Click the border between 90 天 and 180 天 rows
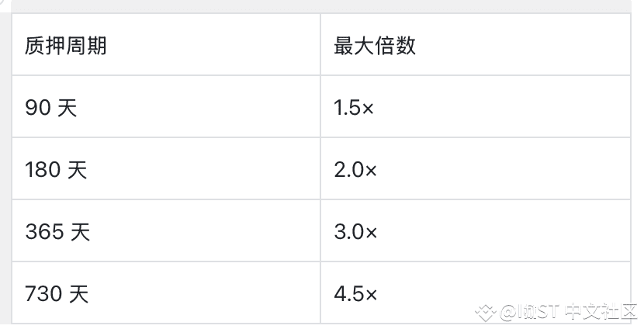Image resolution: width=644 pixels, height=329 pixels. [x=321, y=137]
